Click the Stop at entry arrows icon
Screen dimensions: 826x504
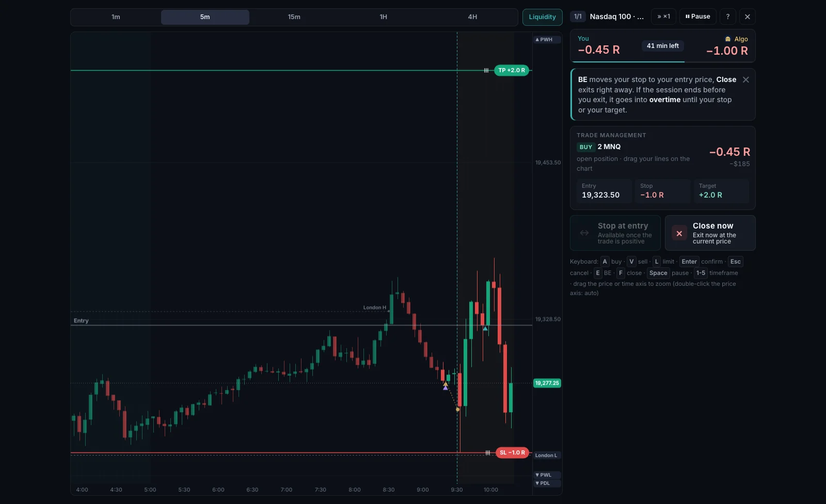[x=584, y=233]
